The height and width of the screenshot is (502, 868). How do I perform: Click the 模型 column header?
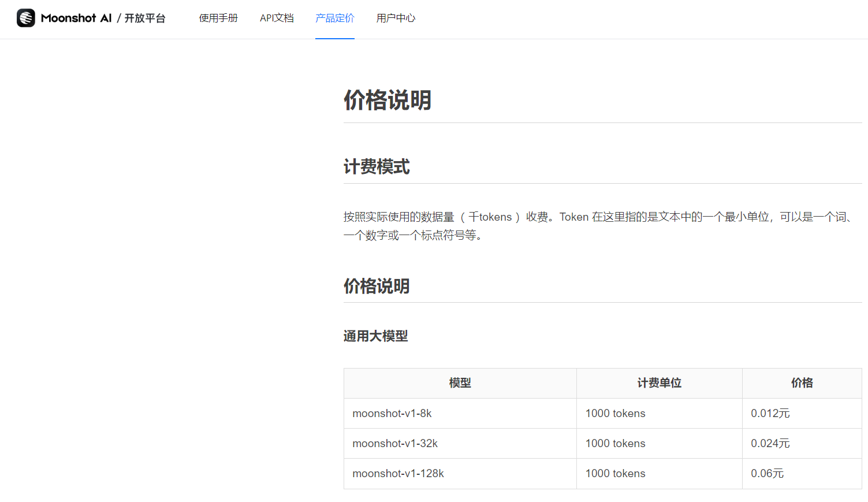(460, 383)
